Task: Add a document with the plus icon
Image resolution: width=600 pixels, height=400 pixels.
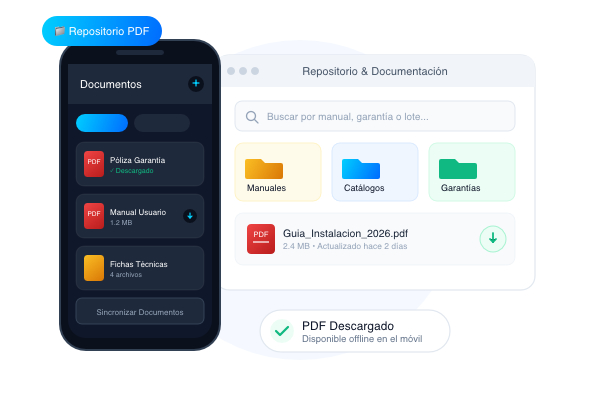Action: point(196,83)
